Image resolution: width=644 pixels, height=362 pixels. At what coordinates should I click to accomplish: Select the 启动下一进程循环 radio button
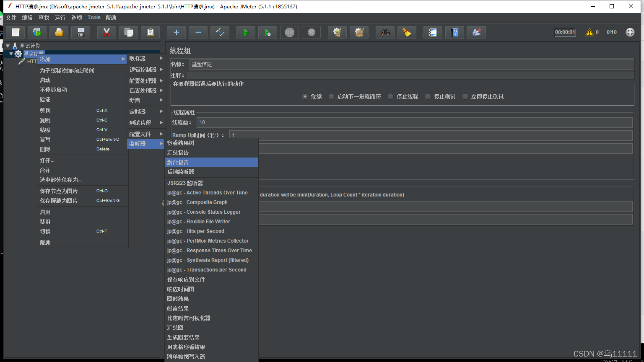[331, 96]
